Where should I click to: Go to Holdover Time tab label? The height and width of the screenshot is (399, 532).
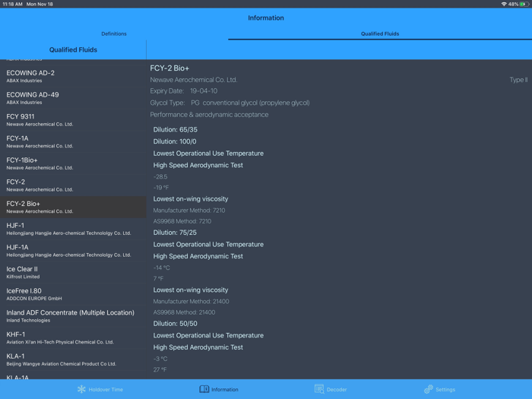click(106, 389)
